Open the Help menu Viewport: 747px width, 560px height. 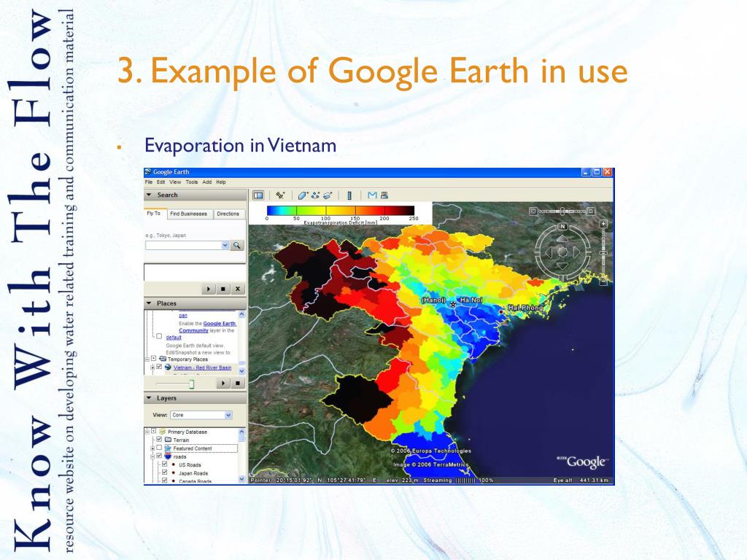coord(221,182)
